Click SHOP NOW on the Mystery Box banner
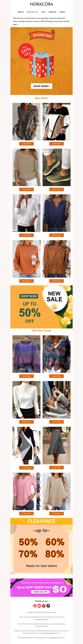Viewport: 83px width, 644px height. pyautogui.click(x=41, y=86)
